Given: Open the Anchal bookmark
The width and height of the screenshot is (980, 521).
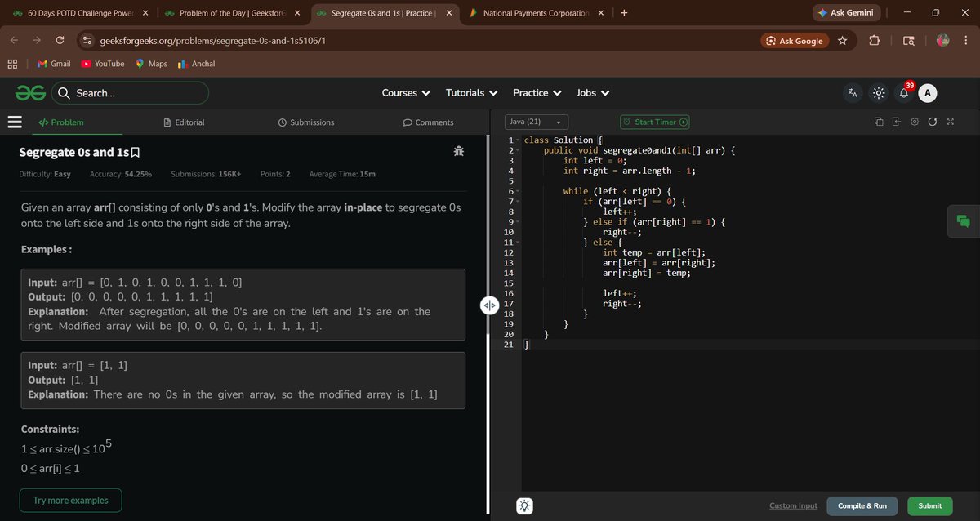Looking at the screenshot, I should click(x=196, y=64).
